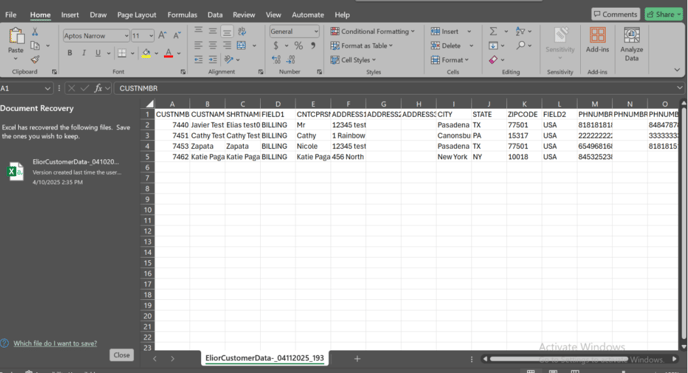Open recovered file EliorCustomerData-_041020

tap(66, 172)
